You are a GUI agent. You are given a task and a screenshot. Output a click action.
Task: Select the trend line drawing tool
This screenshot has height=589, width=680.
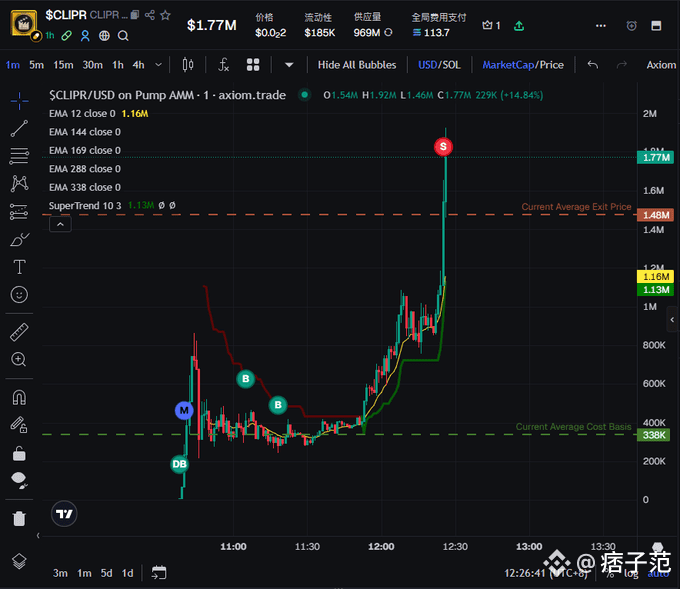(x=19, y=128)
